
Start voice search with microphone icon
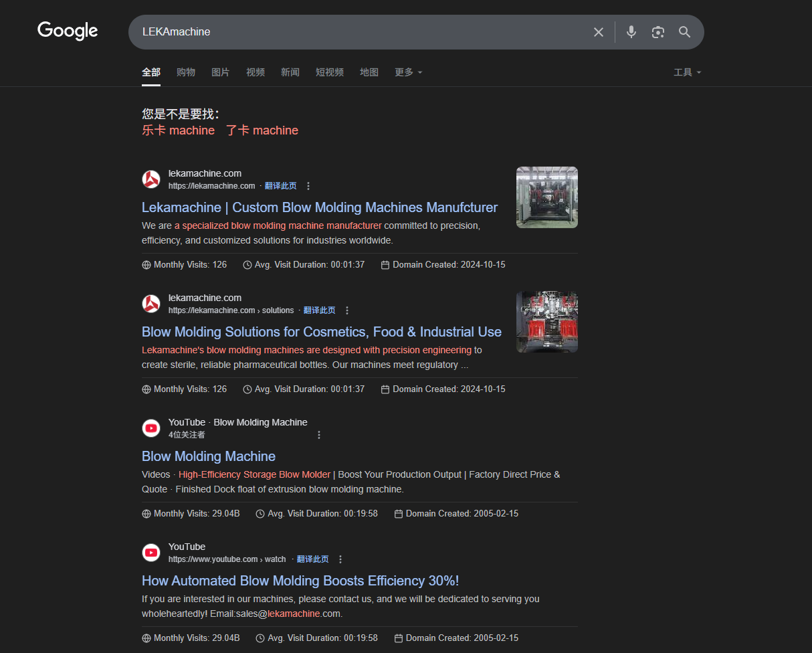[631, 32]
